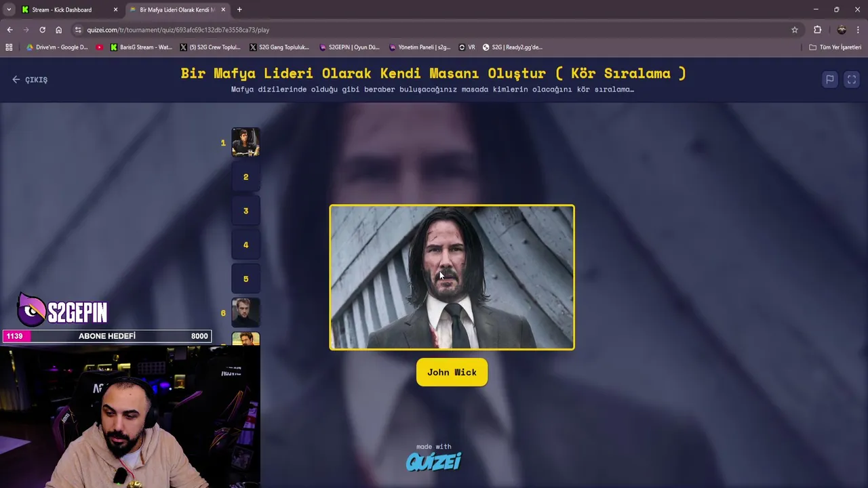
Task: Open browser extensions menu
Action: coord(817,30)
